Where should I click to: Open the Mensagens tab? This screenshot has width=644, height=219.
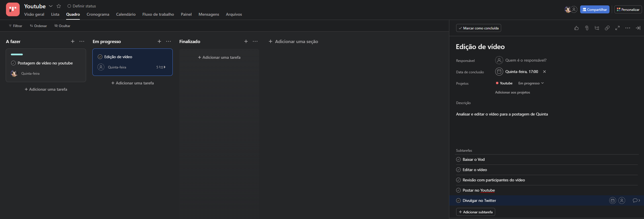click(209, 14)
